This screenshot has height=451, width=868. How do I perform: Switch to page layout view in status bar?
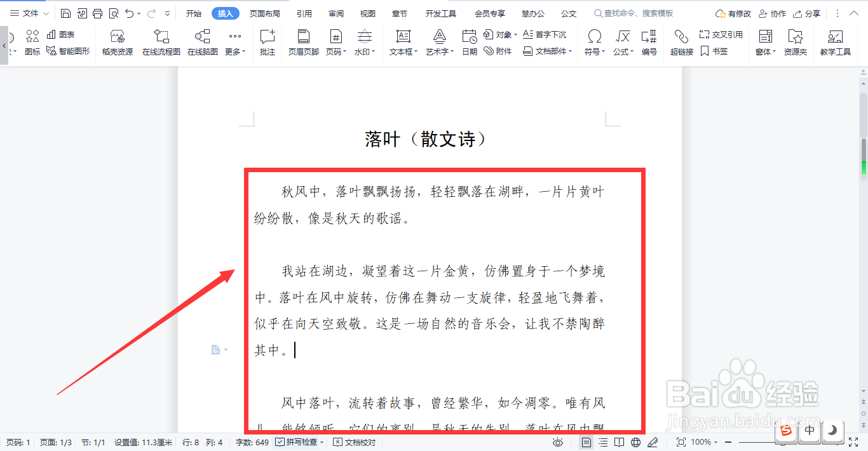pos(587,442)
